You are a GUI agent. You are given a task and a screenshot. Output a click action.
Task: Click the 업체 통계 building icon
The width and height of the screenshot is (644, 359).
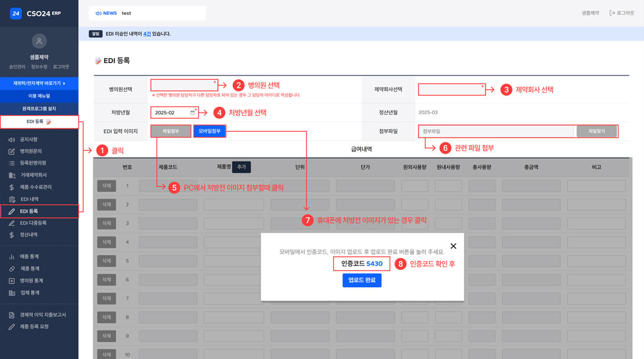pos(12,293)
